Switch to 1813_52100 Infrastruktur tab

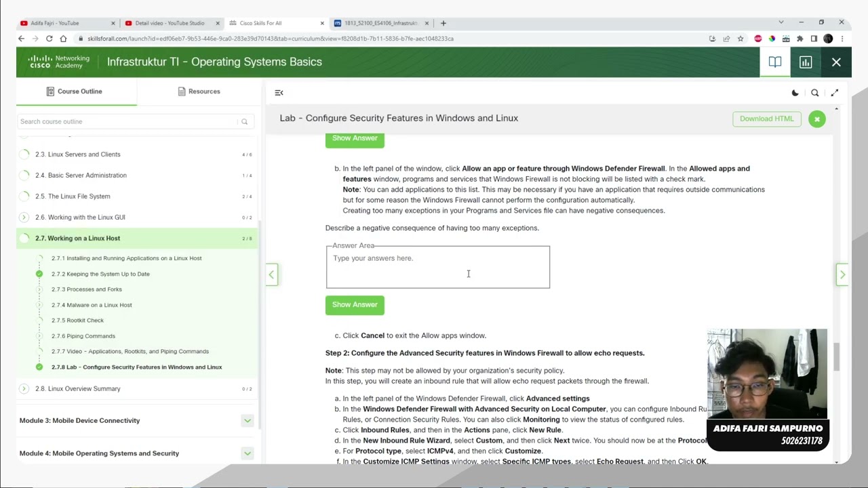pyautogui.click(x=382, y=23)
